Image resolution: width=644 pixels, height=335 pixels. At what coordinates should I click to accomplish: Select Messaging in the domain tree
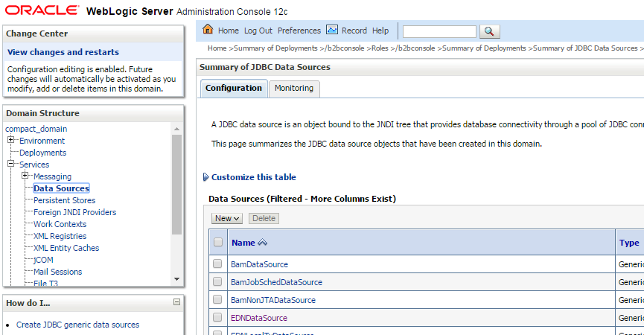[x=52, y=176]
